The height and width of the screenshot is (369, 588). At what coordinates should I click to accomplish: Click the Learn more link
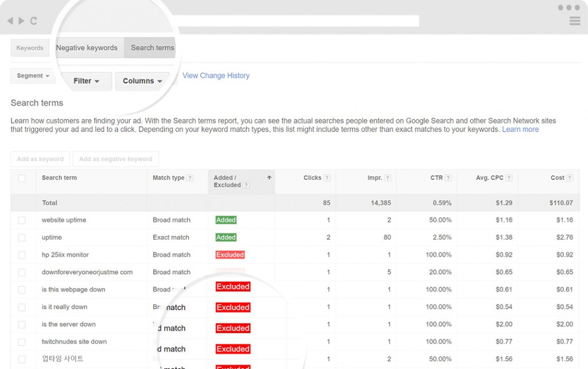tap(520, 129)
